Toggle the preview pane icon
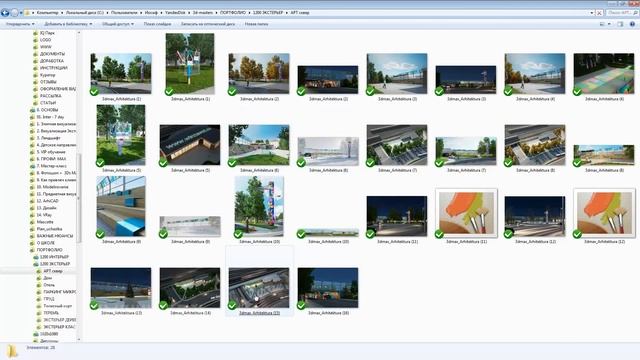This screenshot has width=640, height=360. click(x=620, y=24)
